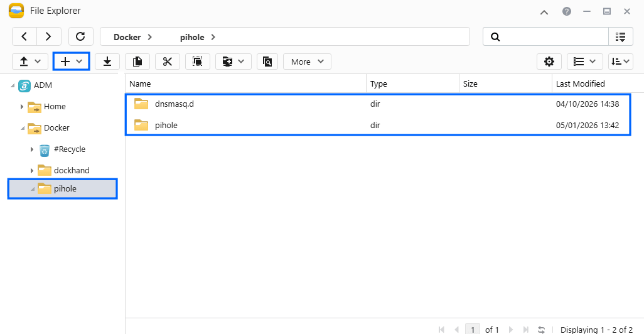Viewport: 644px width, 334px height.
Task: Select the dnsmasq.d folder row
Action: [378, 104]
